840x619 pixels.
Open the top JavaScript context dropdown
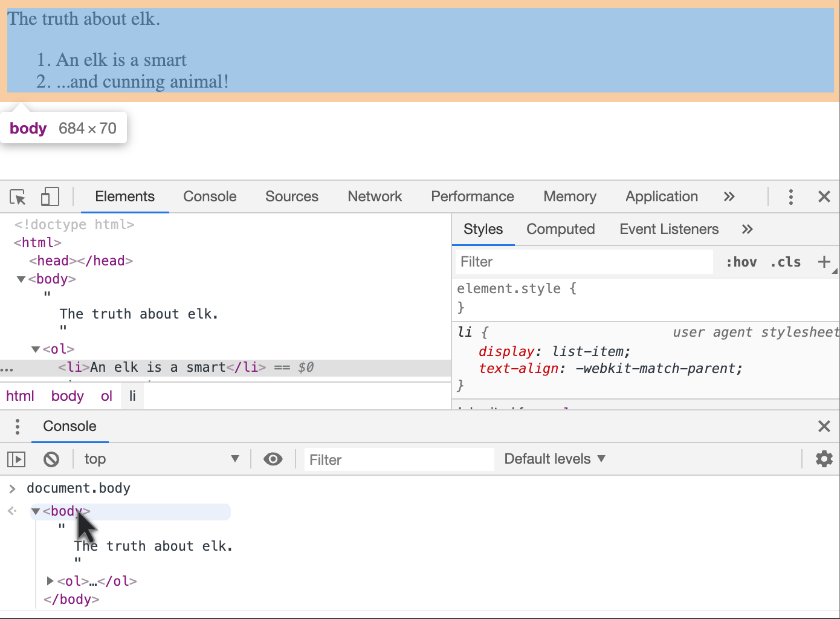click(161, 459)
